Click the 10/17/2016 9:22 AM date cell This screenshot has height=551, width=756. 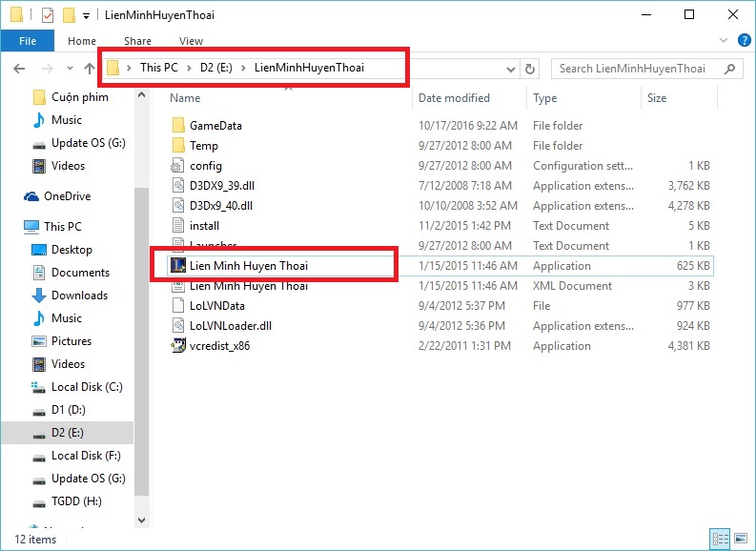click(468, 125)
